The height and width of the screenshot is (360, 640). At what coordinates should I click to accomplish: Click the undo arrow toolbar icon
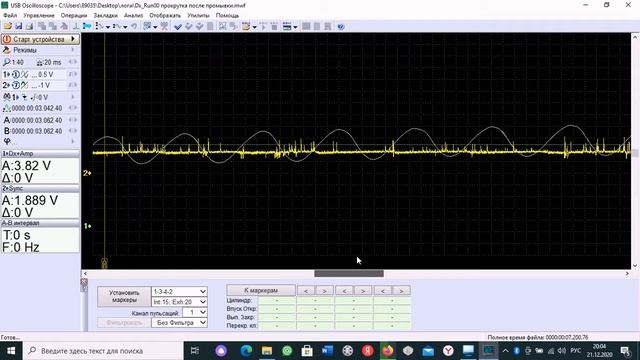click(x=134, y=27)
